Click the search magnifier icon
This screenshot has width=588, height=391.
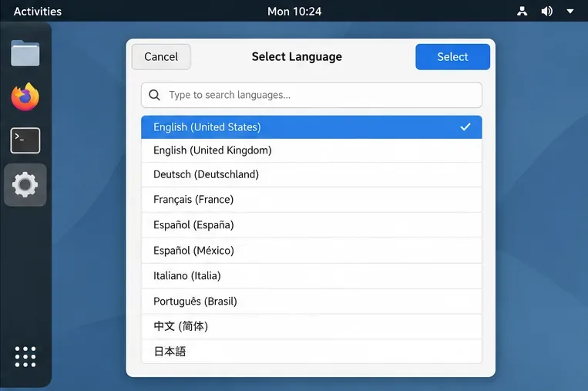point(154,95)
